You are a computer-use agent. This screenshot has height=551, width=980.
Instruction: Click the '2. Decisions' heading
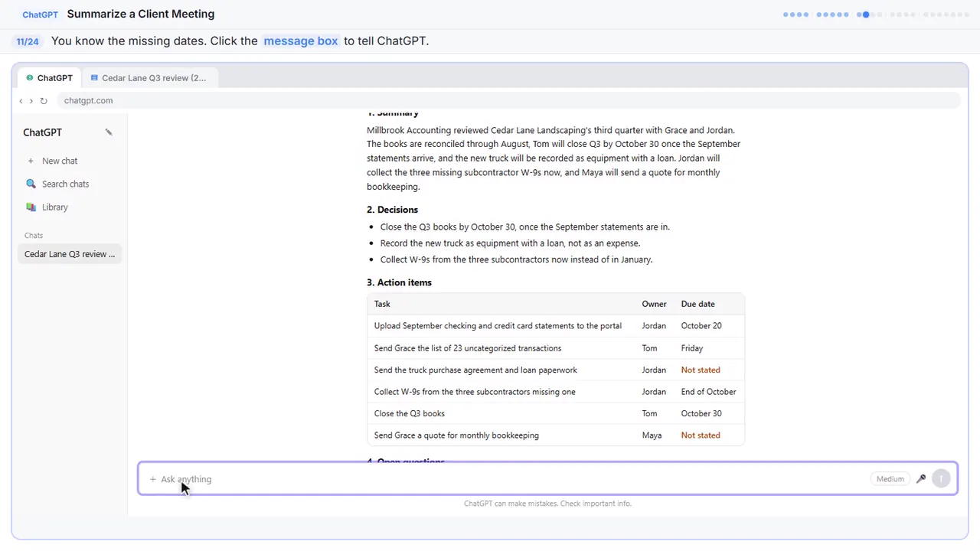392,210
